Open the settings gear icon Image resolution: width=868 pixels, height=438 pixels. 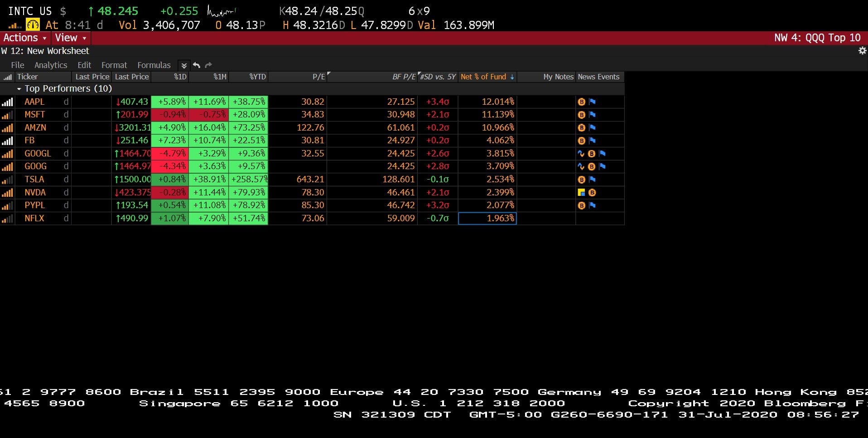862,51
